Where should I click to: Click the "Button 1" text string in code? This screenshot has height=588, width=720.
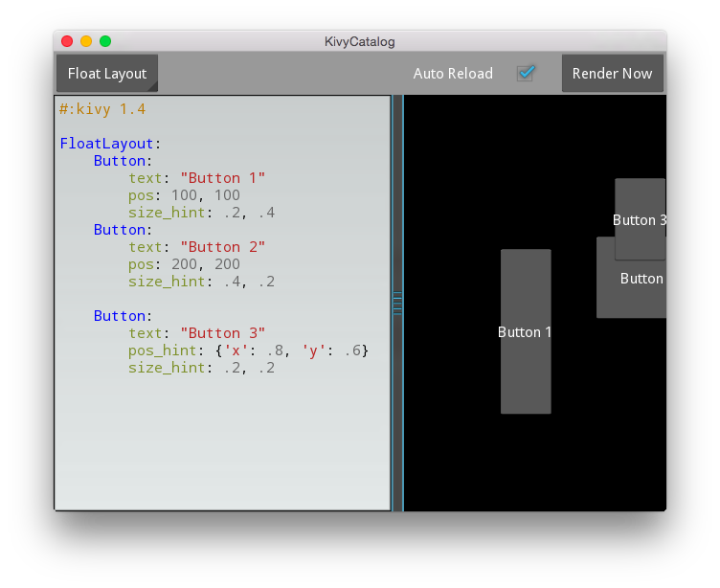pos(223,178)
